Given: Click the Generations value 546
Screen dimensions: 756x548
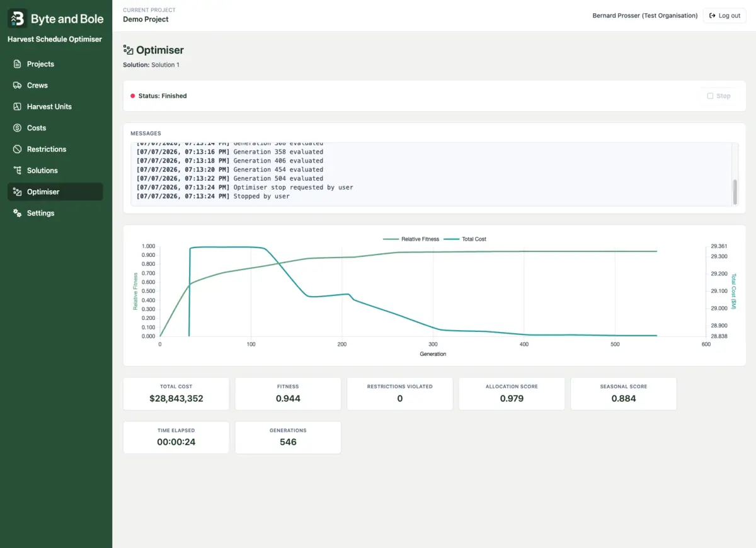Looking at the screenshot, I should pyautogui.click(x=288, y=442).
